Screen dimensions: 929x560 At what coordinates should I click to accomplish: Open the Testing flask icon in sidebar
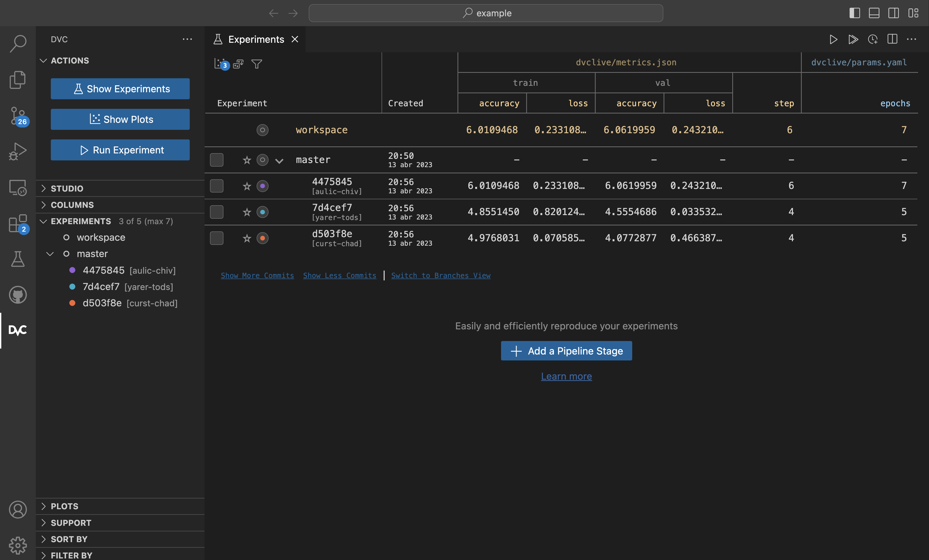point(18,259)
